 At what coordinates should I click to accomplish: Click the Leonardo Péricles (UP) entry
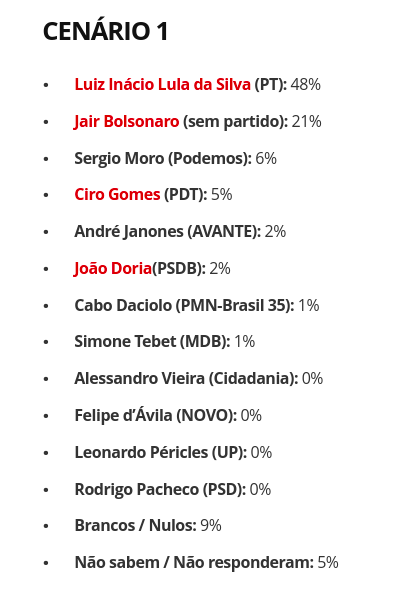pyautogui.click(x=173, y=452)
